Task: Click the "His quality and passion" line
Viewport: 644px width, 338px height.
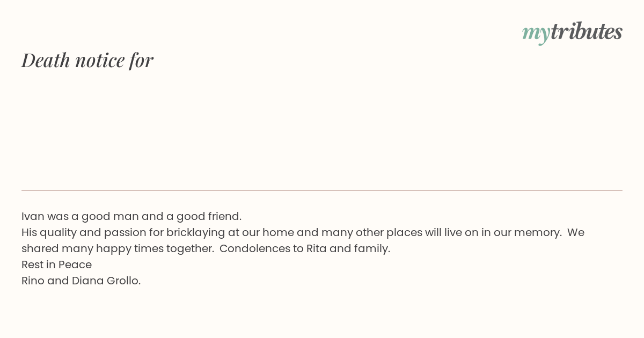Action: 303,233
